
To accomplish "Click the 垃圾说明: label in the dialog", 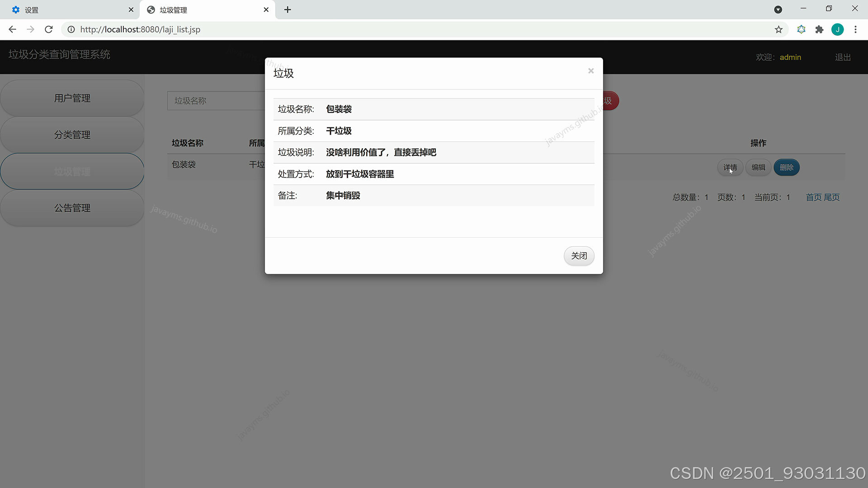I will click(296, 152).
